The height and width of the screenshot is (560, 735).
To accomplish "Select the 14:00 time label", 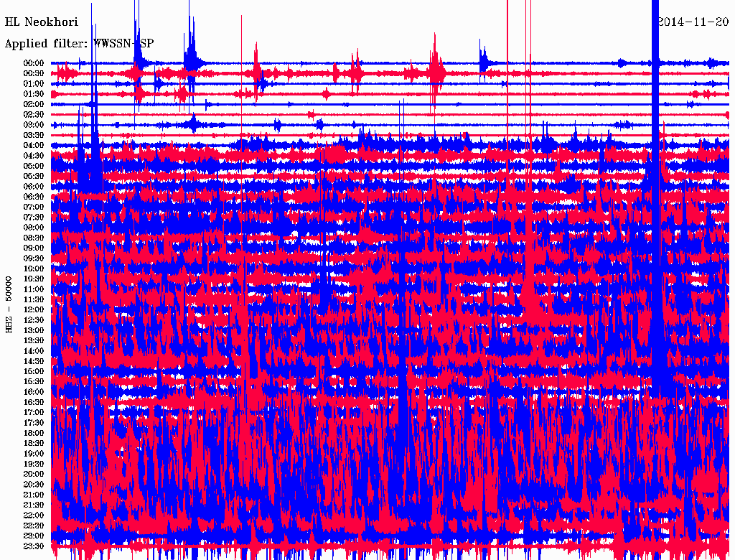I will 33,351.
